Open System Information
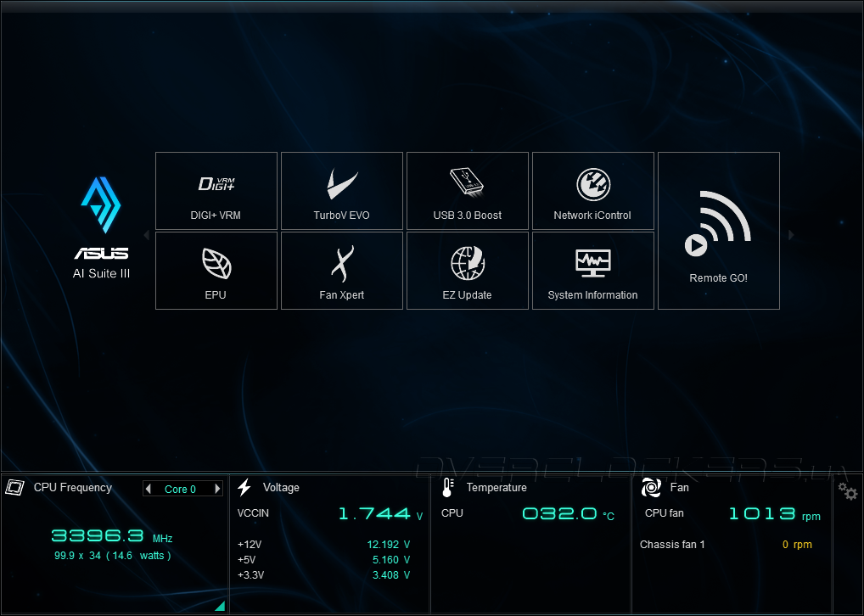This screenshot has width=864, height=616. [593, 271]
